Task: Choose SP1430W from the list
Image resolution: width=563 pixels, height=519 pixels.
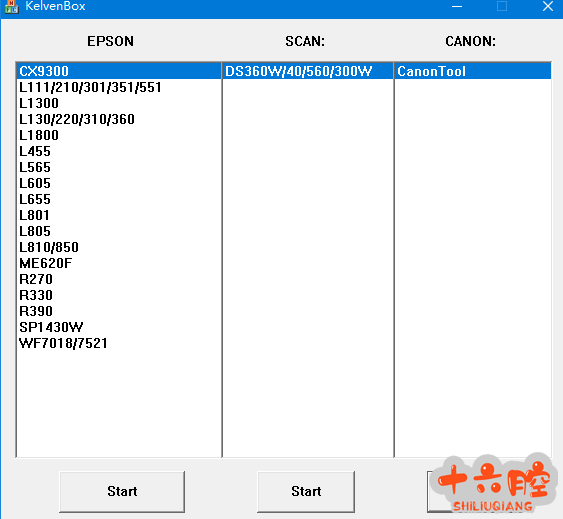Action: pyautogui.click(x=119, y=327)
